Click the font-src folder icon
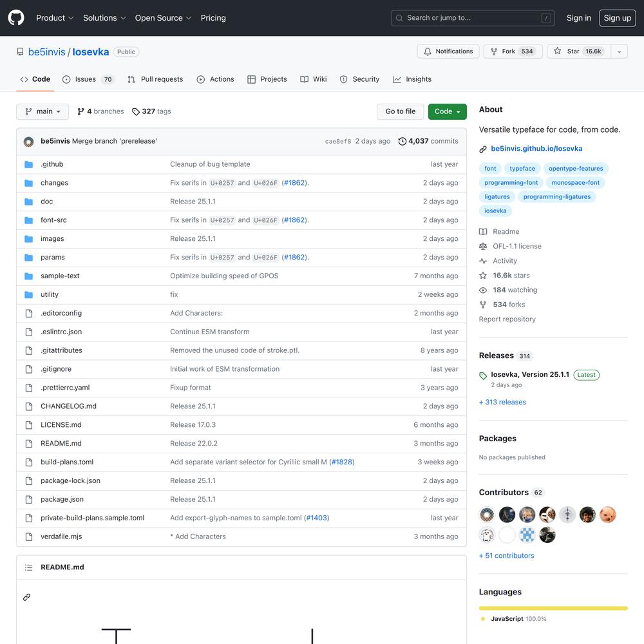This screenshot has height=644, width=644. tap(29, 220)
